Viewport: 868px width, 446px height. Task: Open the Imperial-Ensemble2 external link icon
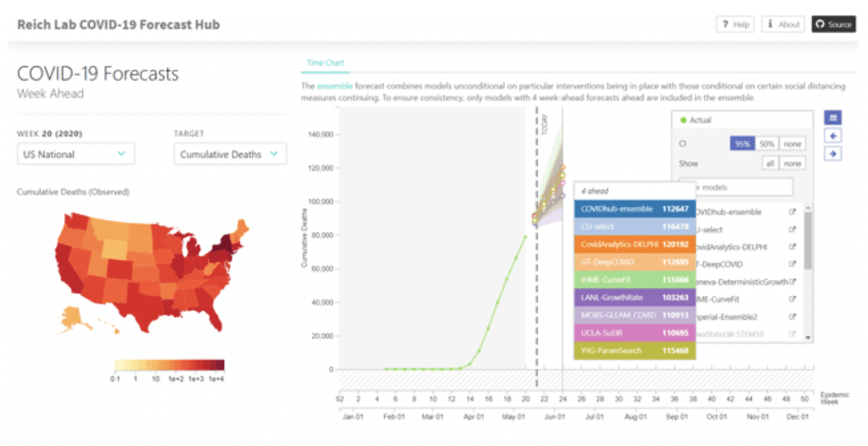[792, 317]
